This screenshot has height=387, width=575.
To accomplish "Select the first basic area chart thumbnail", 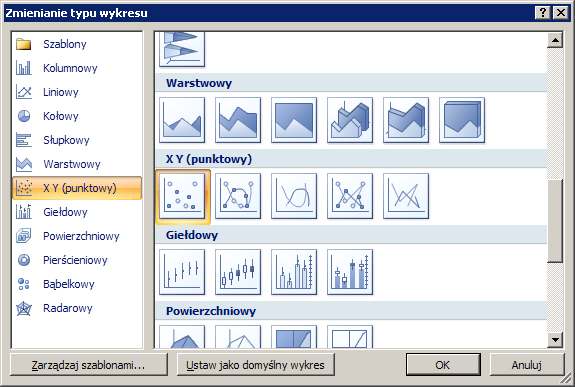I will coord(182,120).
